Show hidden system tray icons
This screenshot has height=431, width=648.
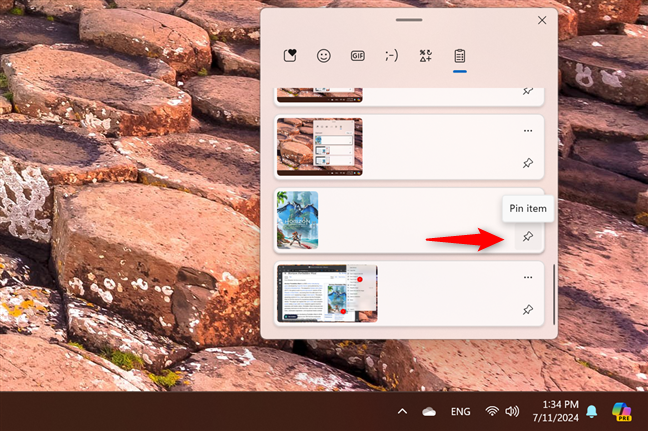(x=402, y=412)
